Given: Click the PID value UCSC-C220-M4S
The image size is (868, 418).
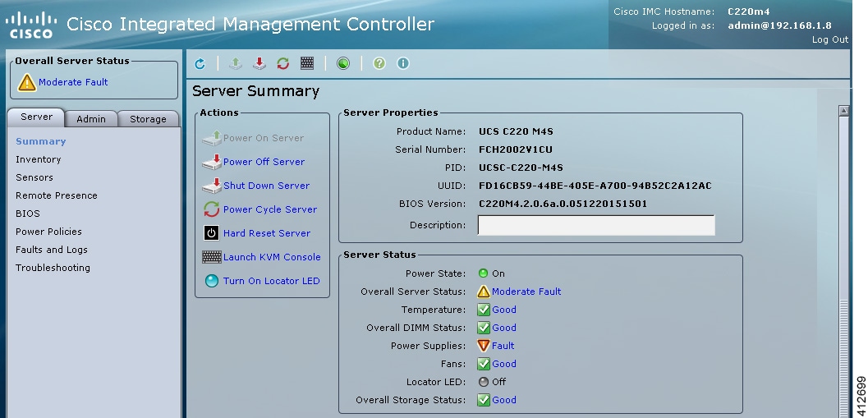Looking at the screenshot, I should 521,168.
